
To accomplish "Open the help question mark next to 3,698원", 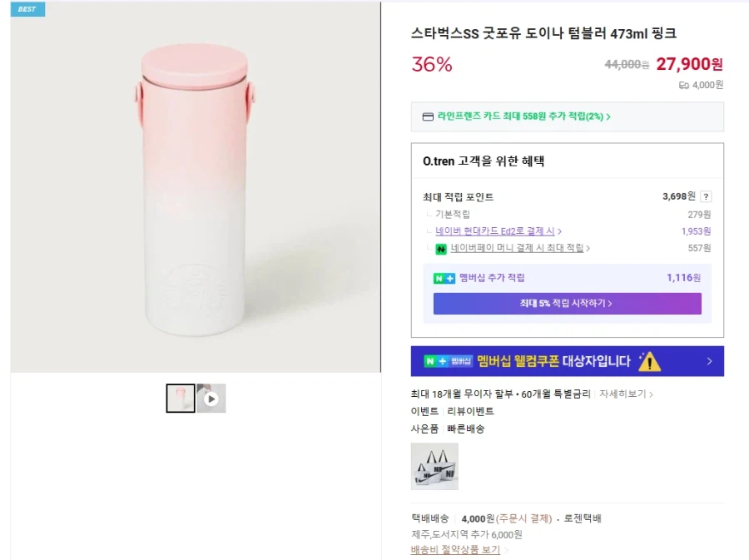I will (x=707, y=196).
